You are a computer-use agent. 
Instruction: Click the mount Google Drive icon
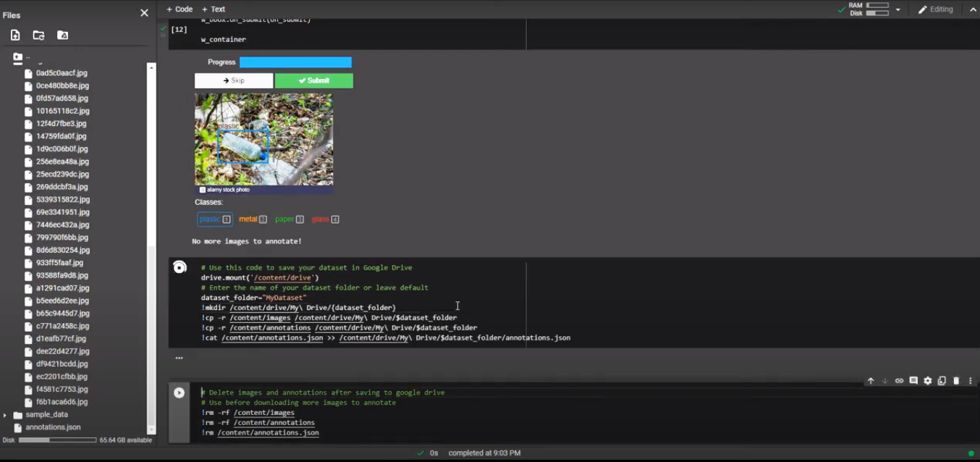coord(63,35)
